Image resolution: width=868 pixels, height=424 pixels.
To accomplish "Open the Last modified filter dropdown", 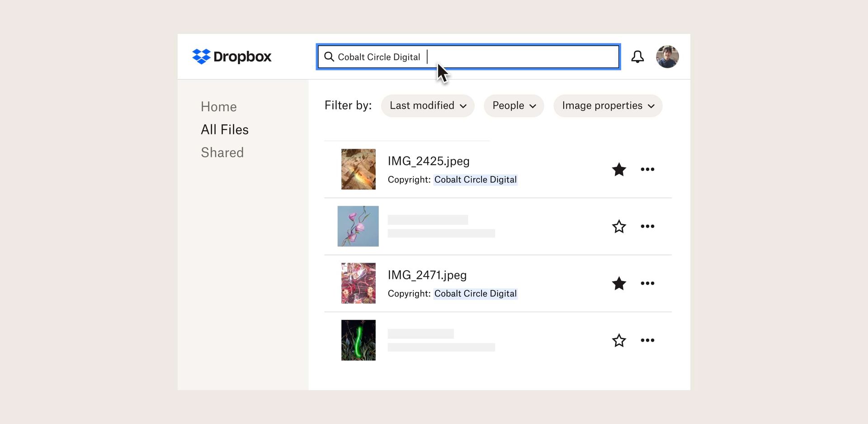I will click(x=427, y=105).
